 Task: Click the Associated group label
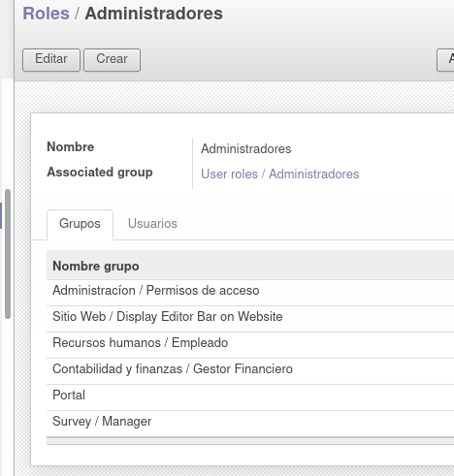pos(100,172)
